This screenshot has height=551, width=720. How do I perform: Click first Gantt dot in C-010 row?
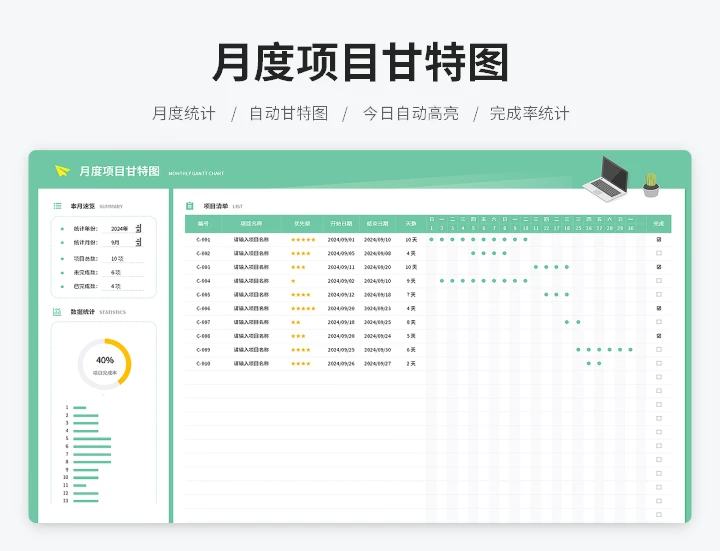point(589,364)
